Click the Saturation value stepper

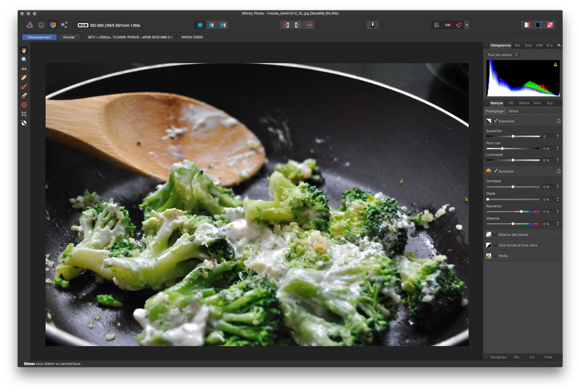558,211
